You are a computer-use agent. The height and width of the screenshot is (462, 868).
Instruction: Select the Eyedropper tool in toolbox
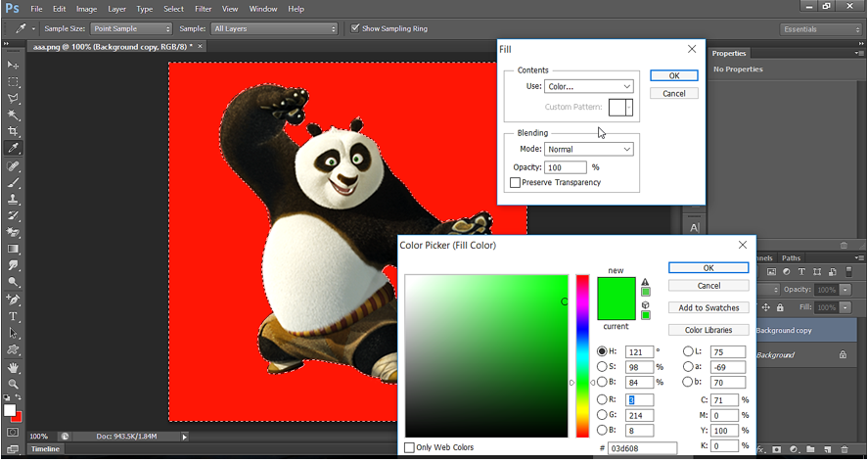click(x=13, y=148)
